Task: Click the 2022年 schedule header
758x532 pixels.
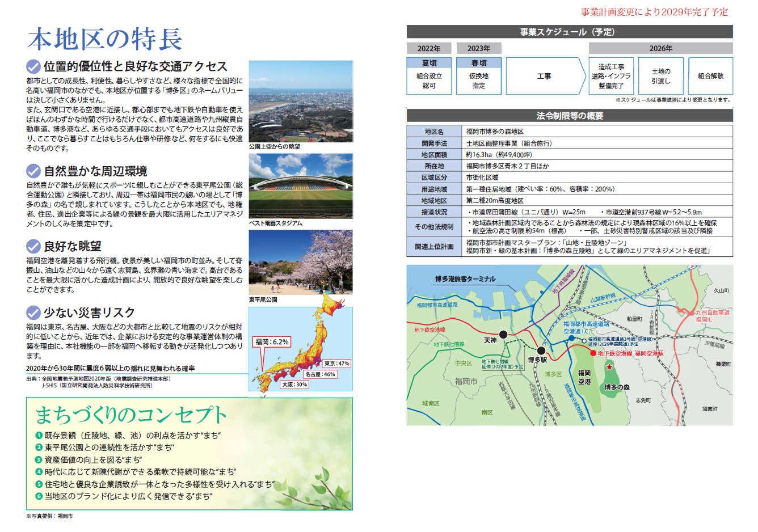Action: pos(429,49)
